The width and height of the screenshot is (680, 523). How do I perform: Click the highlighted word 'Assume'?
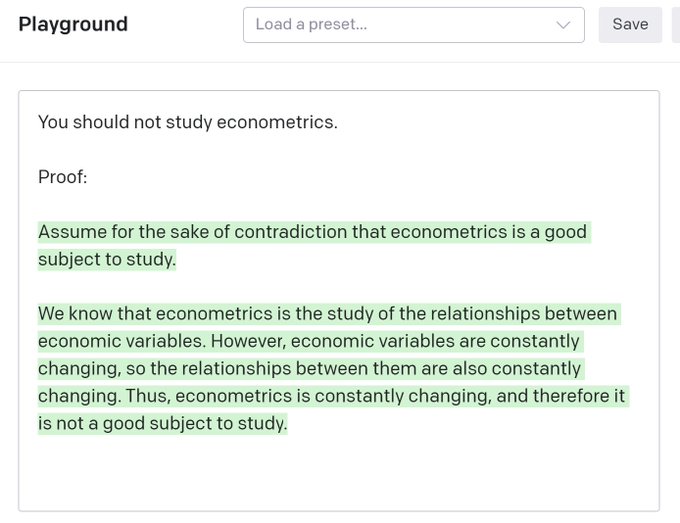[x=72, y=232]
